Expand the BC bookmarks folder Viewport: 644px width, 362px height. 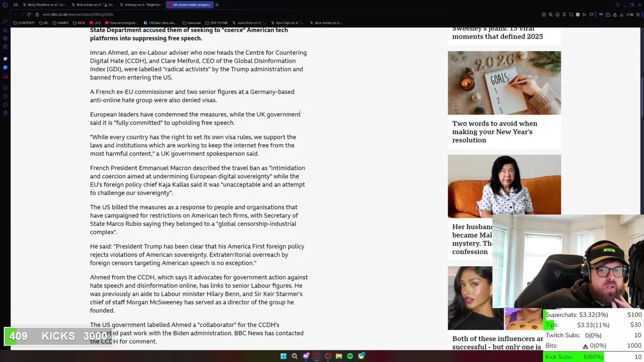point(43,23)
